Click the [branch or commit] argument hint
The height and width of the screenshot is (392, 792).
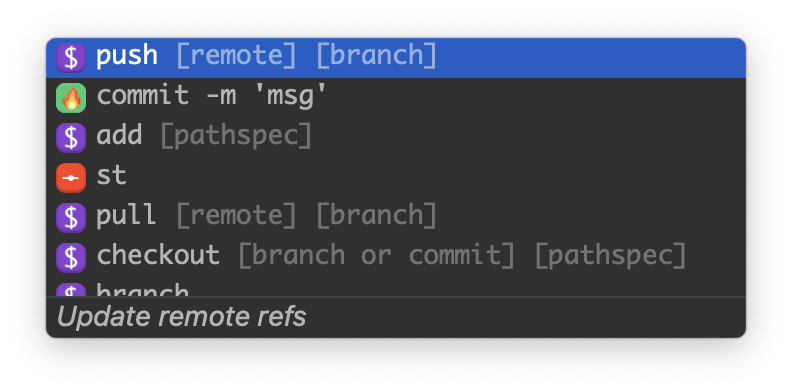pyautogui.click(x=376, y=256)
